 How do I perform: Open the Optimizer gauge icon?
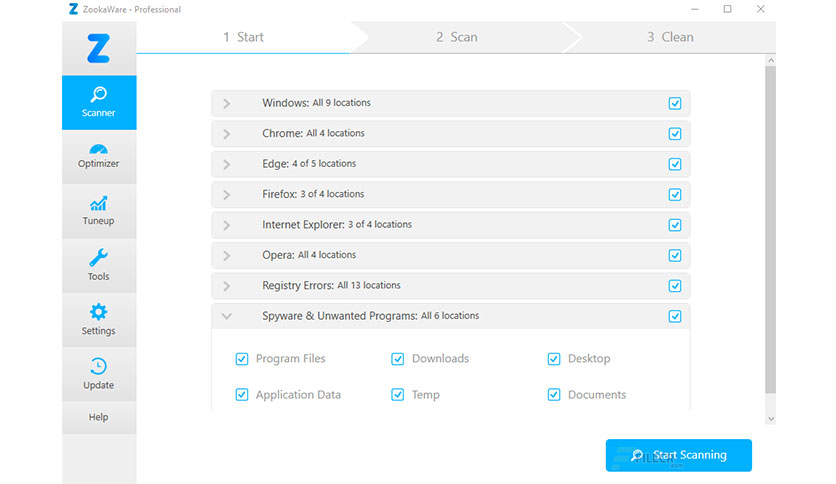point(99,149)
